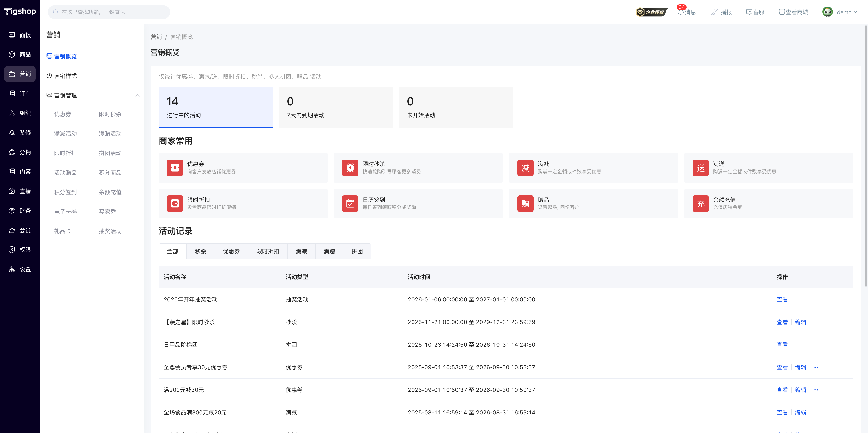
Task: Go to 积分商品 in 营销管理
Action: click(x=110, y=173)
